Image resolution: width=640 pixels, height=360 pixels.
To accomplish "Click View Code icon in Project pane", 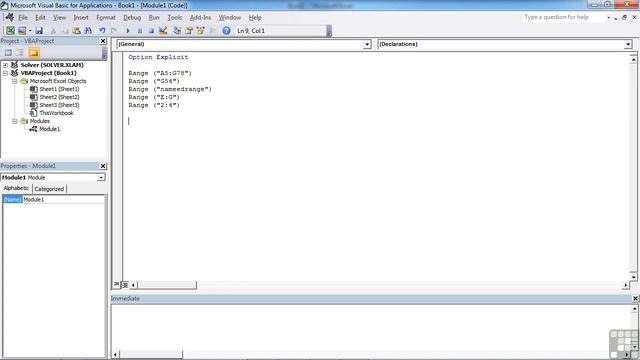I will [x=8, y=53].
